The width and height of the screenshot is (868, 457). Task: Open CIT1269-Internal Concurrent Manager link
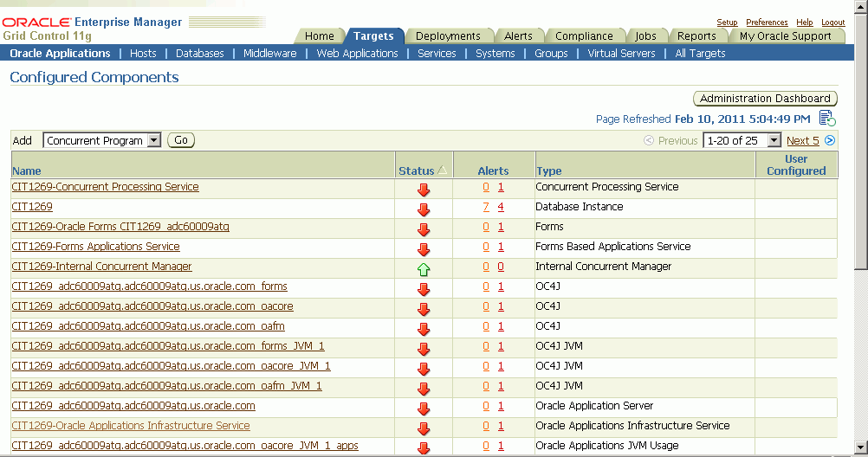(x=102, y=267)
